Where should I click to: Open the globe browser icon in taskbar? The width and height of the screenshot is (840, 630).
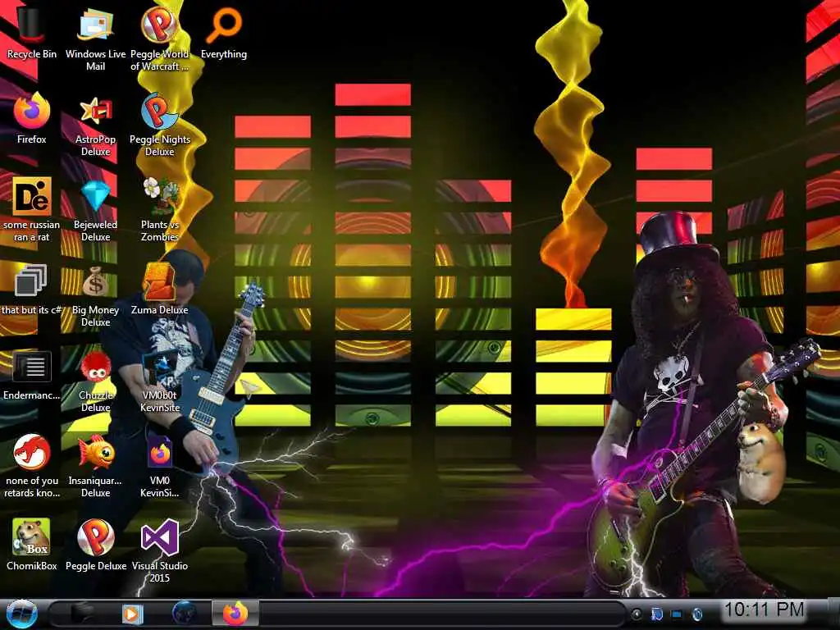tap(185, 614)
